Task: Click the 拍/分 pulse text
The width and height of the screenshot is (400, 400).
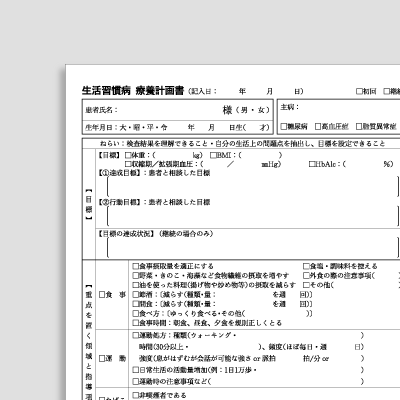Action: (311, 359)
